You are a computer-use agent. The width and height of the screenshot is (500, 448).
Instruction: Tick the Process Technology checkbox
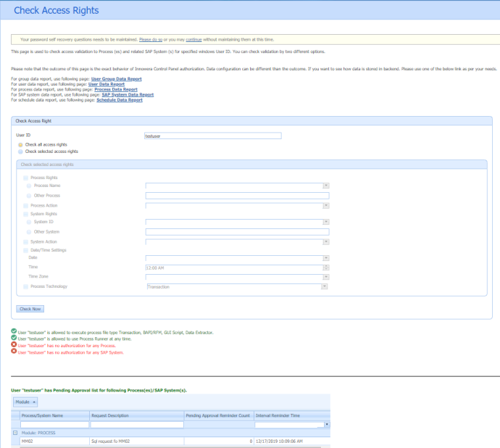click(x=26, y=287)
